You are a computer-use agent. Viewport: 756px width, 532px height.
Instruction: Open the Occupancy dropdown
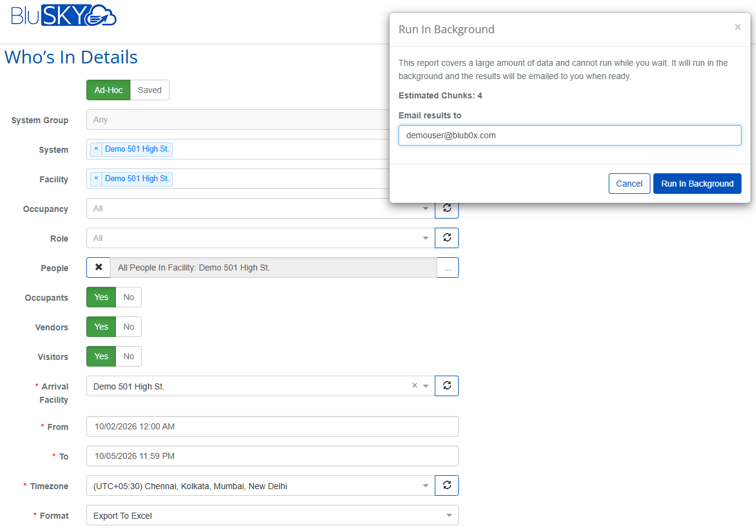[261, 208]
